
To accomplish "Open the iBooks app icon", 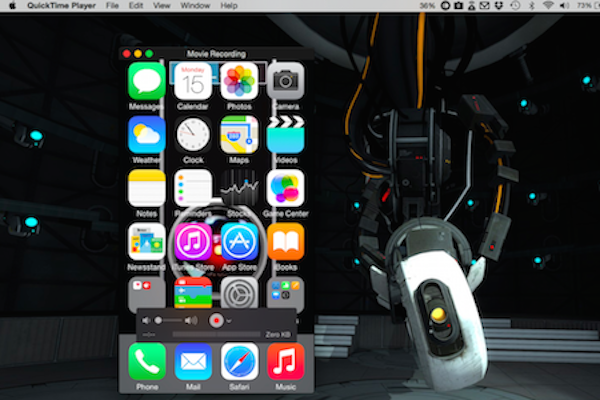I will (285, 242).
